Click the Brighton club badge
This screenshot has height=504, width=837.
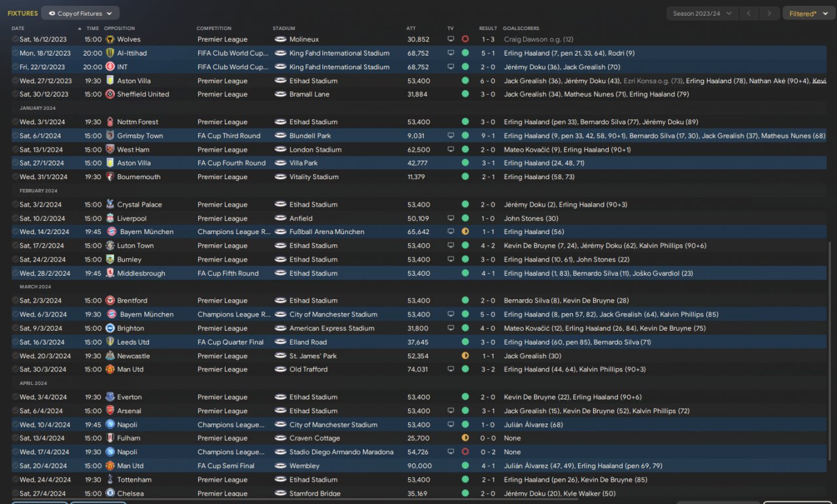point(110,328)
